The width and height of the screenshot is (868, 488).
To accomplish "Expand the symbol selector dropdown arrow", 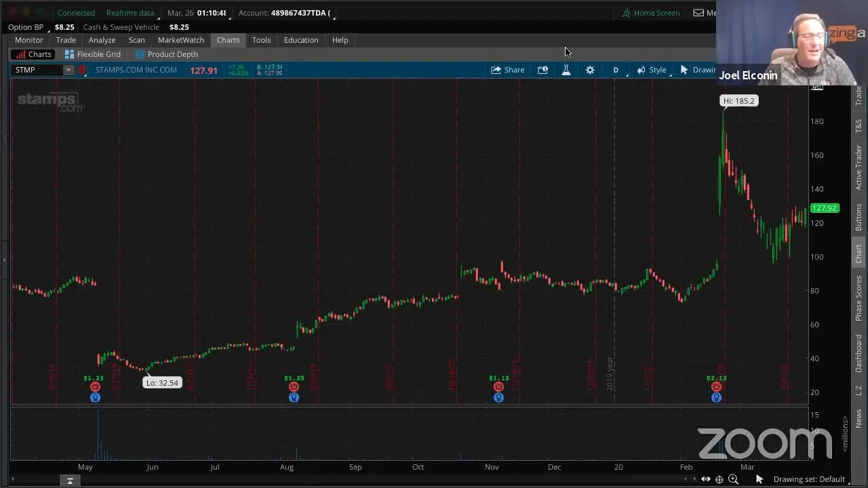I will pyautogui.click(x=68, y=70).
